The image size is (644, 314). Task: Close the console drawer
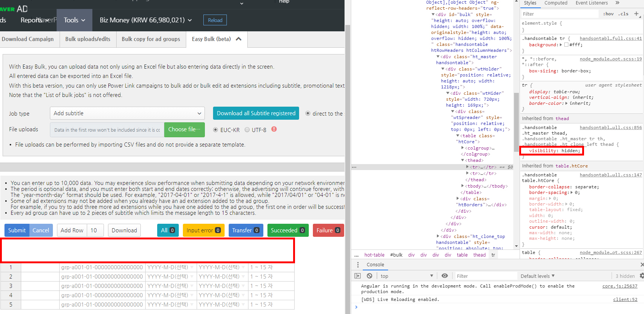coord(642,265)
